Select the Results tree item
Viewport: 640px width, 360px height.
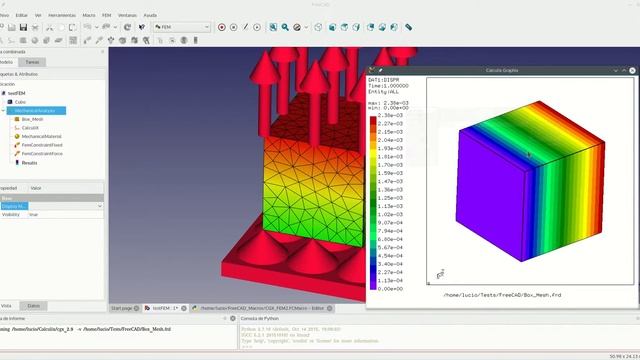pyautogui.click(x=29, y=162)
